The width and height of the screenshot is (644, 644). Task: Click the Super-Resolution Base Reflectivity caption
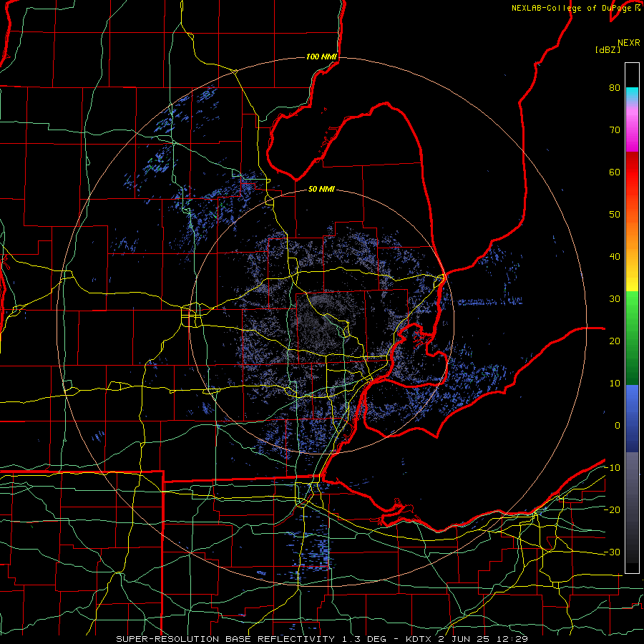[x=321, y=639]
